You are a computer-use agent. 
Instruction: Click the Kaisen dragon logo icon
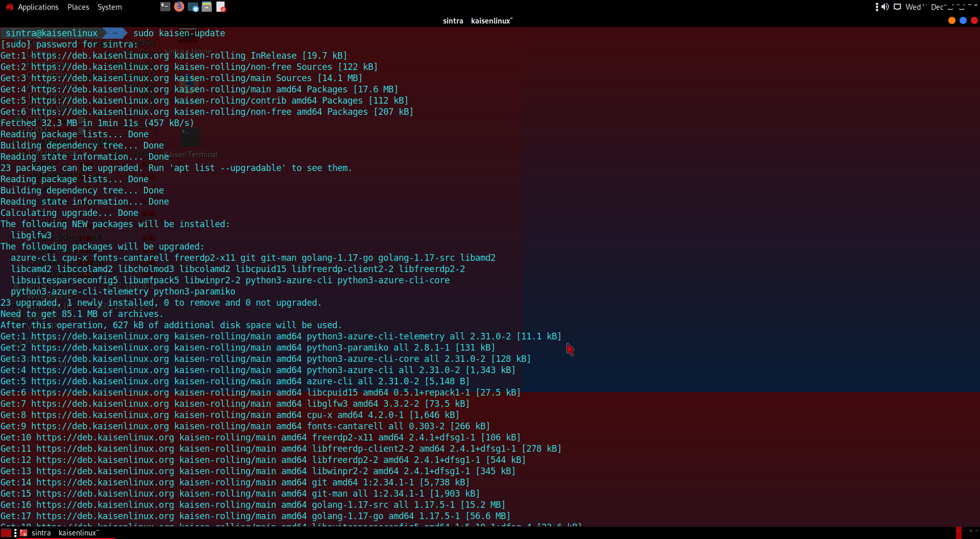click(9, 7)
